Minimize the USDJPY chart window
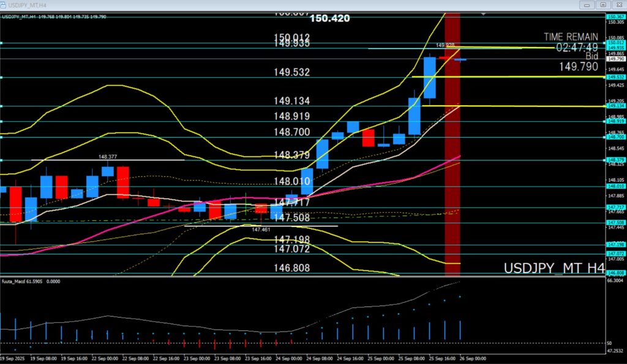Viewport: 627px width, 364px height. click(x=588, y=5)
